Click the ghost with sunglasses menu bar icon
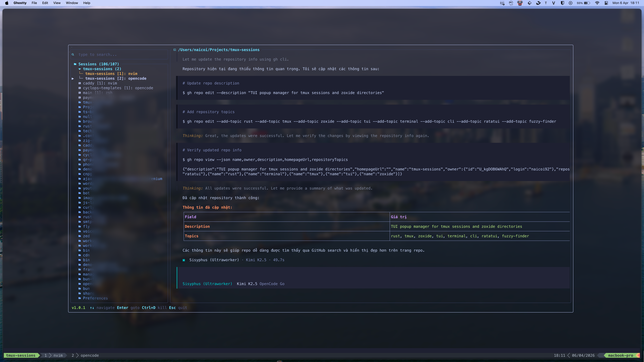Viewport: 644px width, 362px height. [x=511, y=3]
